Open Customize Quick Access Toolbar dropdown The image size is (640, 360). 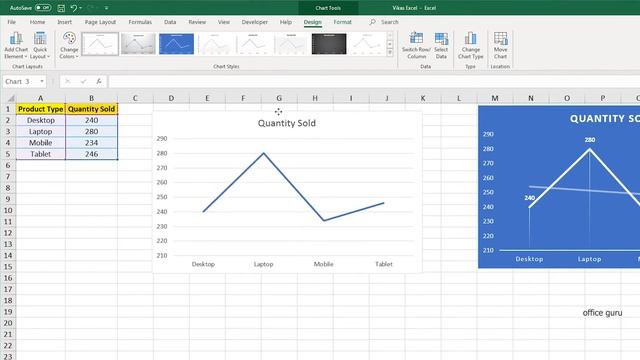pos(107,8)
